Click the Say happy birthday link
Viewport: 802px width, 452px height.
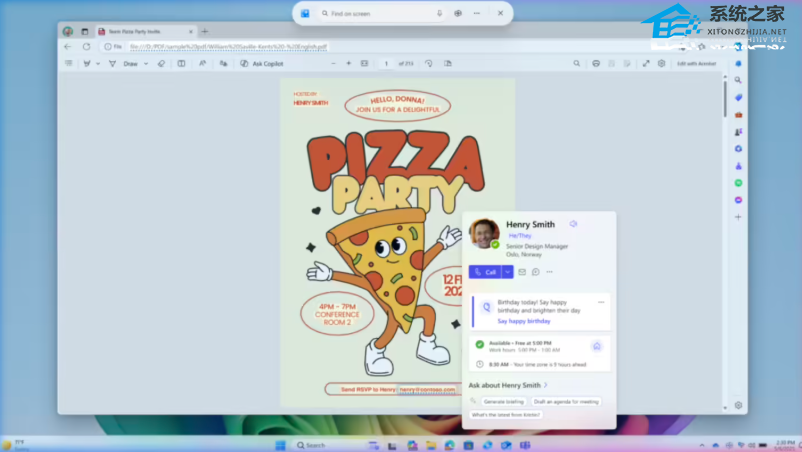[x=524, y=321]
